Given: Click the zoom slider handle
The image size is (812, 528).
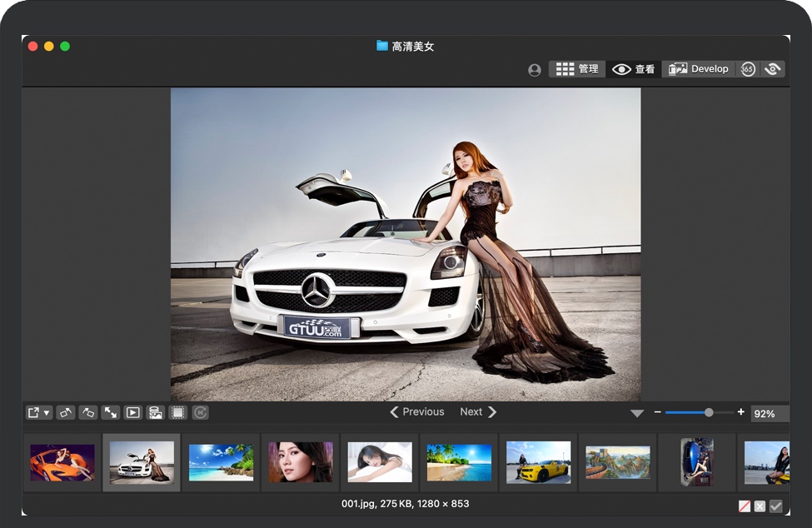Looking at the screenshot, I should [x=709, y=412].
